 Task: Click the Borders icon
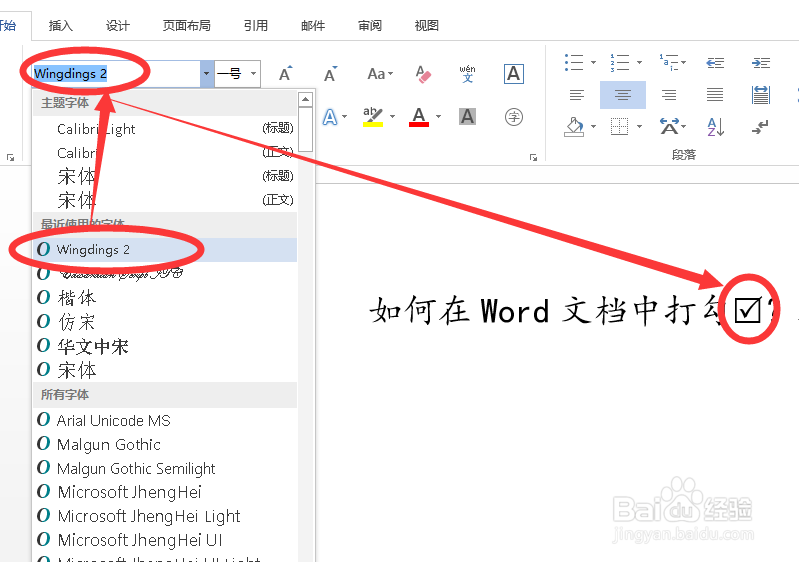click(619, 126)
